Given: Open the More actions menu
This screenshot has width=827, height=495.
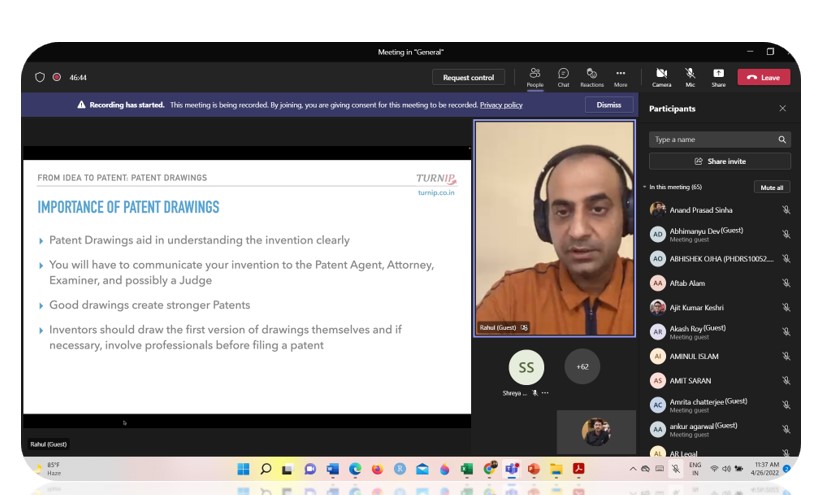Looking at the screenshot, I should pos(621,76).
